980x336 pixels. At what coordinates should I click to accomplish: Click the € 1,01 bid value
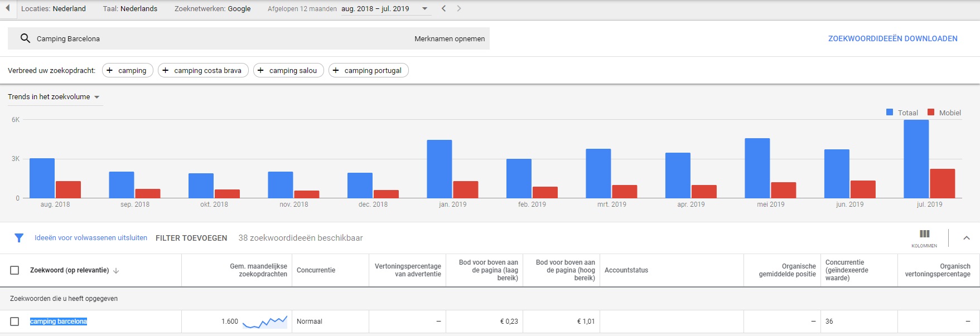coord(586,322)
